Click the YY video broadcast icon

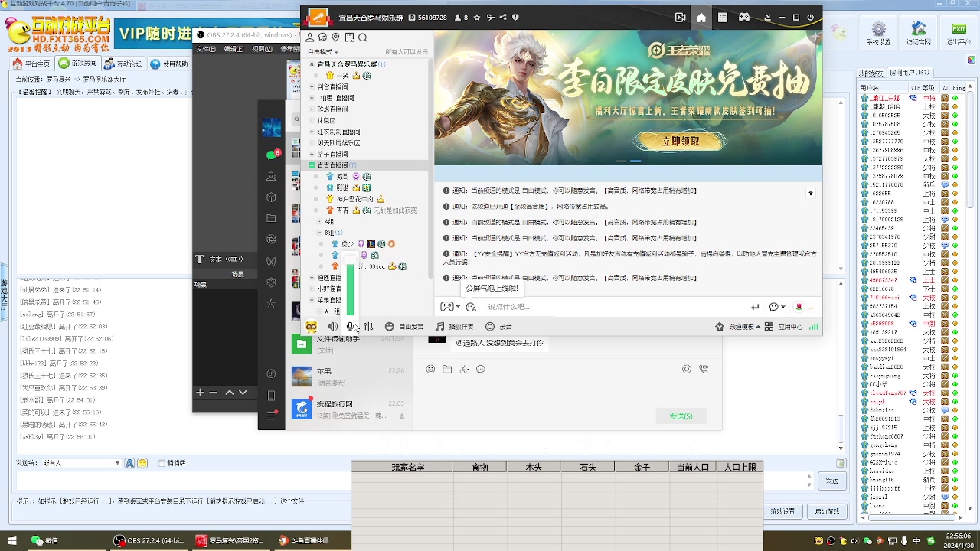tap(680, 18)
